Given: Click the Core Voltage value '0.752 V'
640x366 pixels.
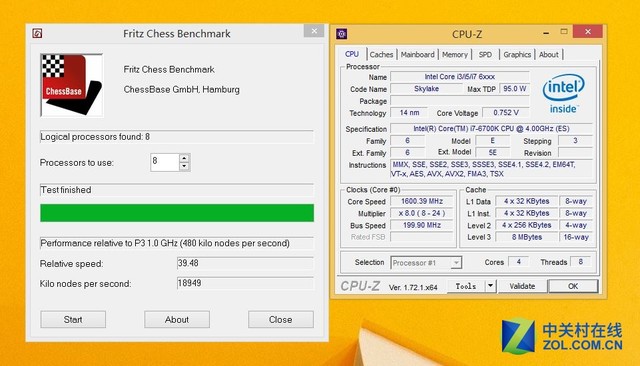Looking at the screenshot, I should click(x=506, y=113).
